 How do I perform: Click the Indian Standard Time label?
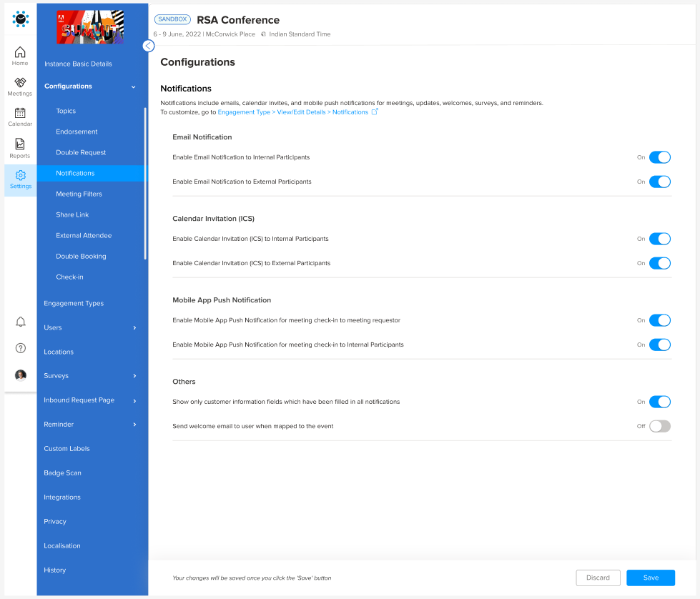point(300,34)
